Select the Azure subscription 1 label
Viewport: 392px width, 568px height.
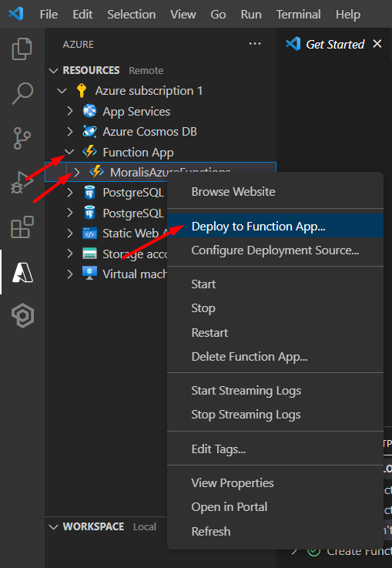tap(149, 91)
